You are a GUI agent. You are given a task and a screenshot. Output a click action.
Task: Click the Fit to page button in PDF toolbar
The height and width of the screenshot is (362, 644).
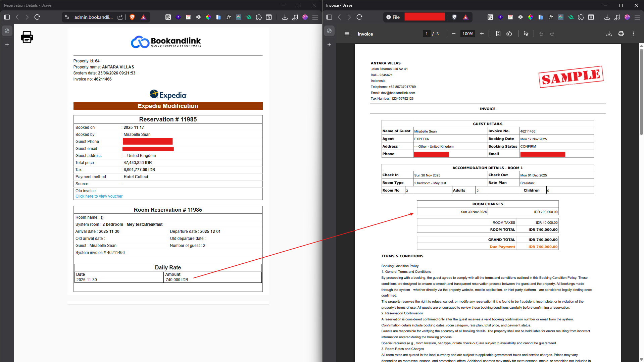498,34
